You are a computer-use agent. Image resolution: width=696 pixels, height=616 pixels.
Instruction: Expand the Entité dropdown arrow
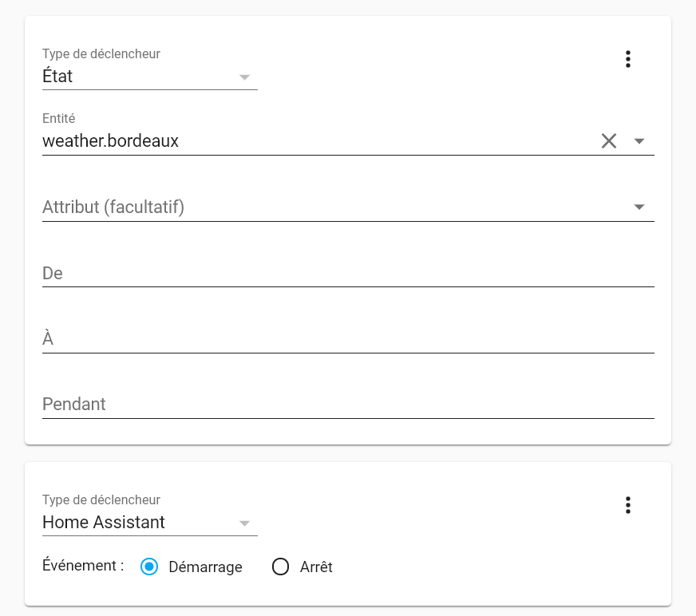(x=639, y=141)
